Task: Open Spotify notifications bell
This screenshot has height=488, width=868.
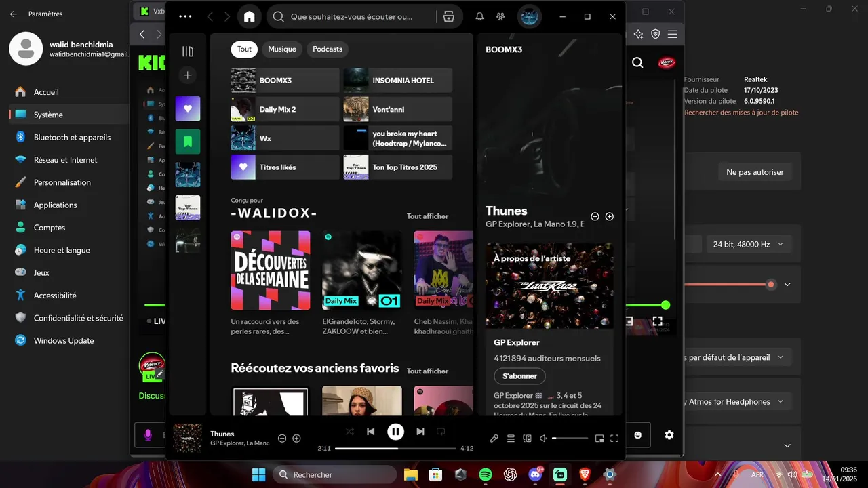Action: tap(479, 16)
